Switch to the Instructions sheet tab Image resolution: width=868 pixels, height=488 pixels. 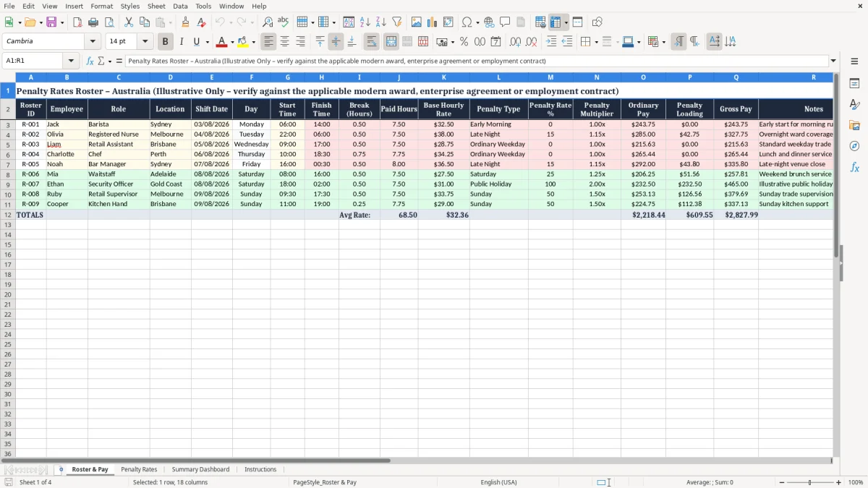tap(260, 469)
